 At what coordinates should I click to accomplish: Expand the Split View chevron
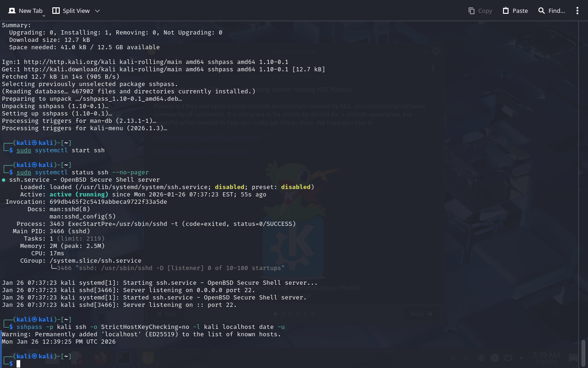tap(97, 11)
